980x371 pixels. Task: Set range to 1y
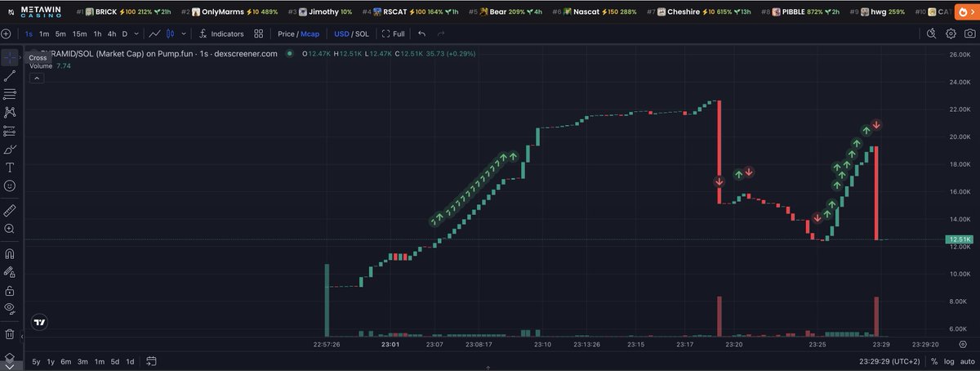pyautogui.click(x=51, y=361)
